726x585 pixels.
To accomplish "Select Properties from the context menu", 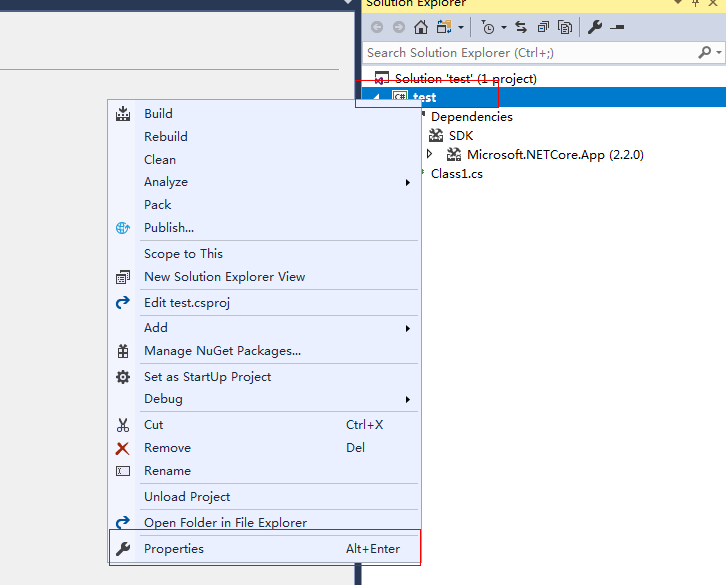I will pyautogui.click(x=264, y=549).
